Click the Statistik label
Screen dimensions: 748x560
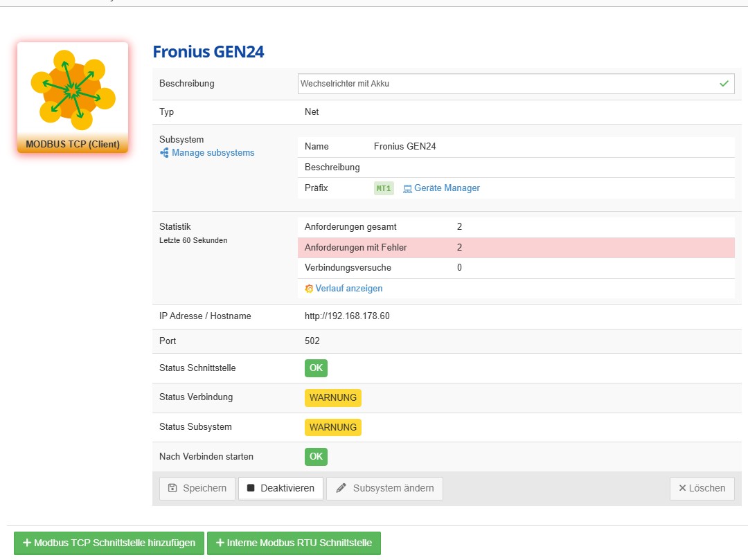[x=175, y=227]
